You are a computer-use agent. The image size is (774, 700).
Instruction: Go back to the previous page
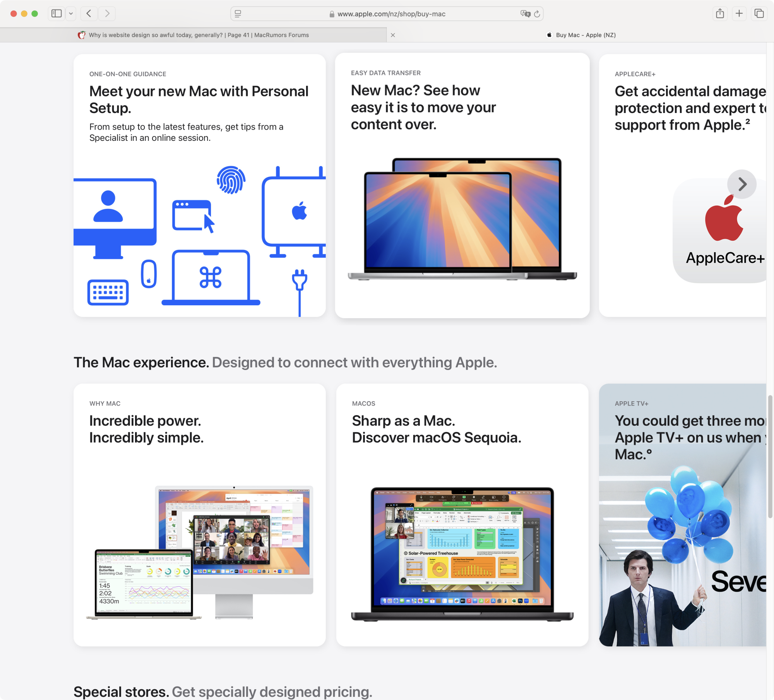[x=89, y=14]
